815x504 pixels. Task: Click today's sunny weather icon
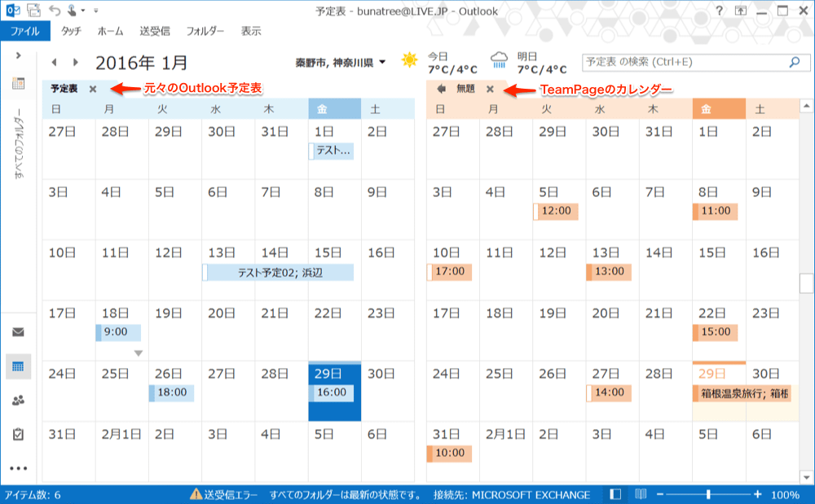(x=410, y=60)
